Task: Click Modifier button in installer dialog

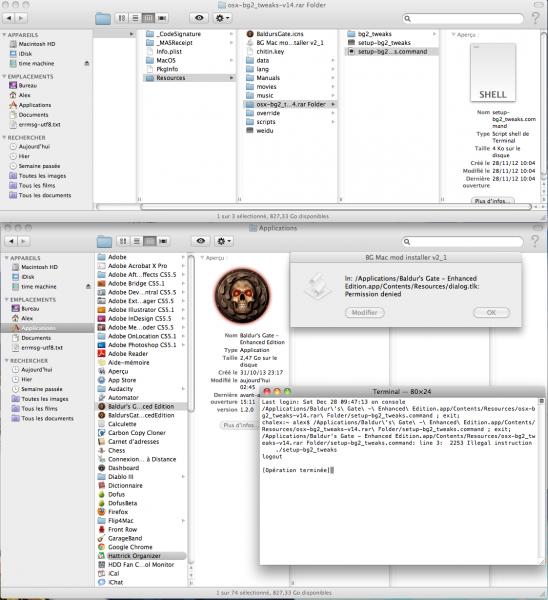Action: click(x=364, y=313)
